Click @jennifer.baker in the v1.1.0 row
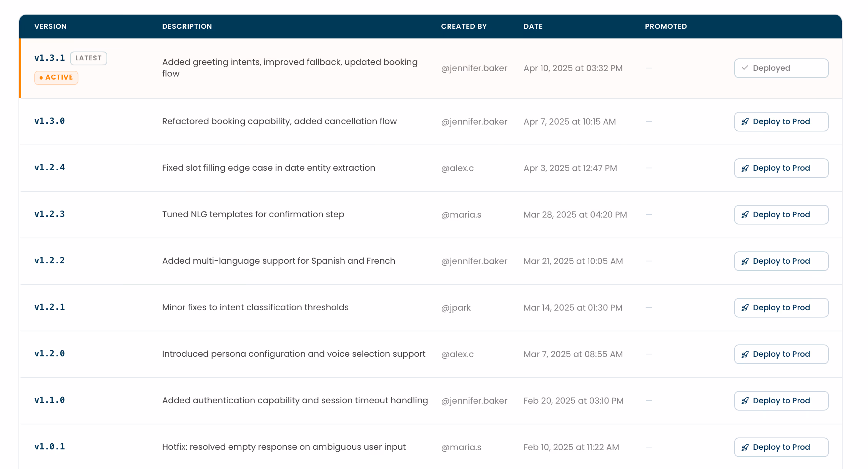Viewport: 868px width, 469px height. click(x=474, y=401)
